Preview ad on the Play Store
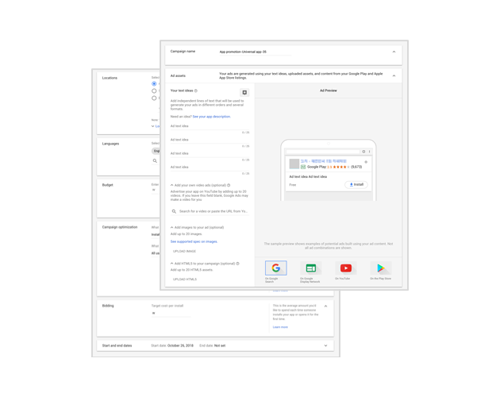Screen dimensions: 500x397 pos(381,268)
